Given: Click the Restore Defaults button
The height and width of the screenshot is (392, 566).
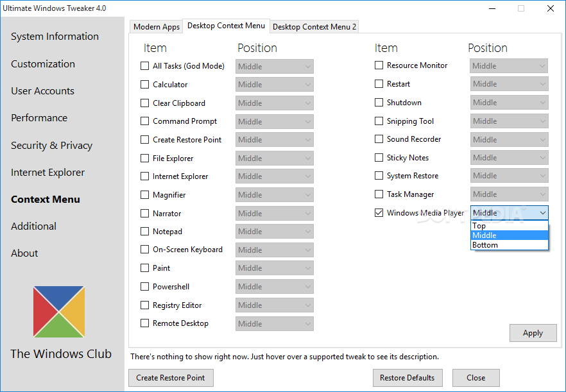Looking at the screenshot, I should point(407,377).
